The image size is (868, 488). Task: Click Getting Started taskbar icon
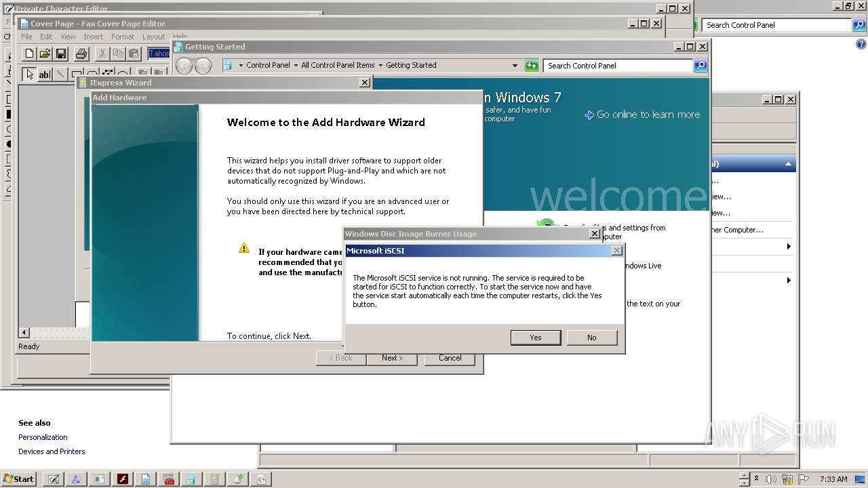pyautogui.click(x=191, y=479)
